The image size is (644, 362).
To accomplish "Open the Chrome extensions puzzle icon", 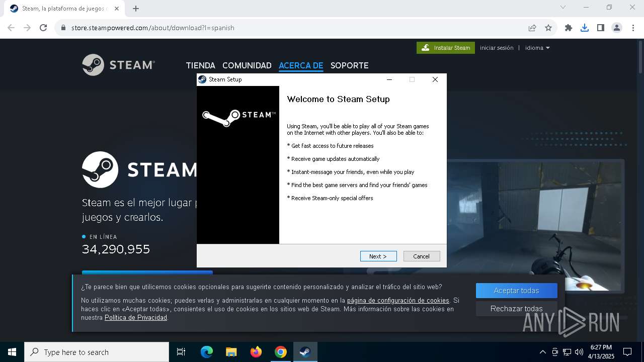I will (x=569, y=28).
